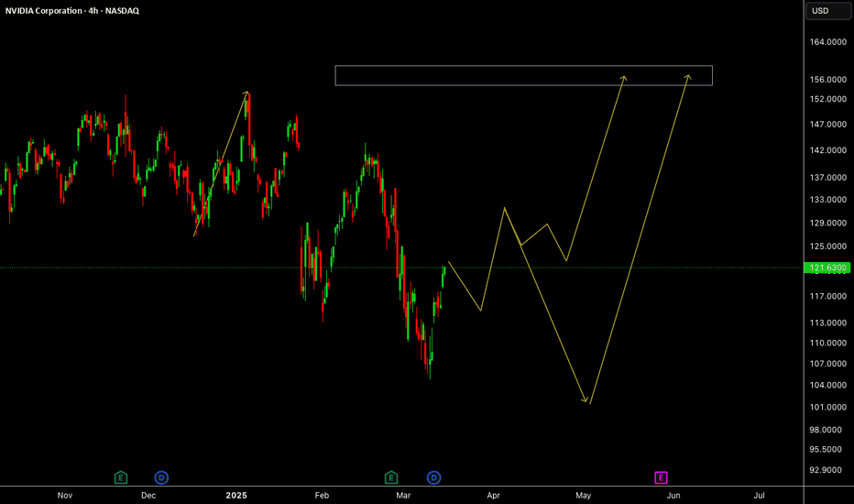Click the Nov label on time axis
The width and height of the screenshot is (854, 504).
[x=65, y=495]
